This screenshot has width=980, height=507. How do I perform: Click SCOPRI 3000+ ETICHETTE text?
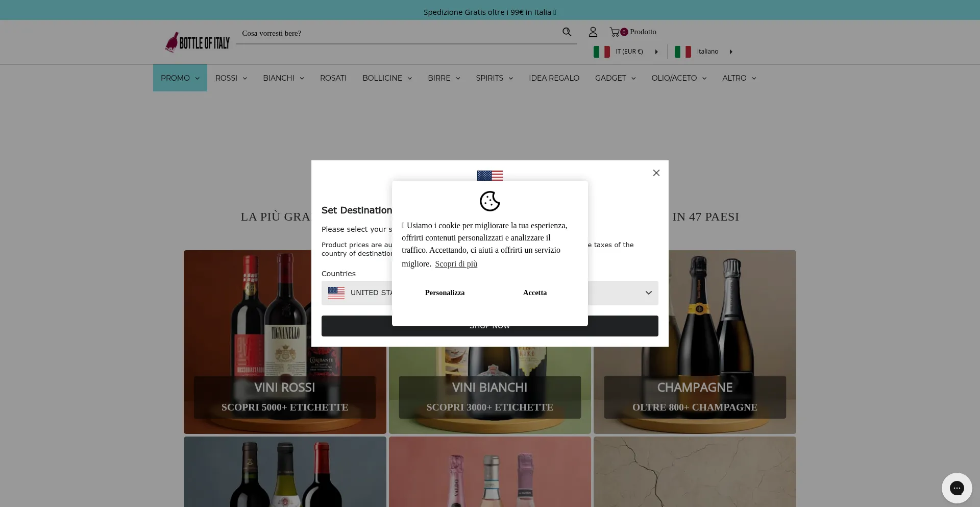(x=490, y=407)
